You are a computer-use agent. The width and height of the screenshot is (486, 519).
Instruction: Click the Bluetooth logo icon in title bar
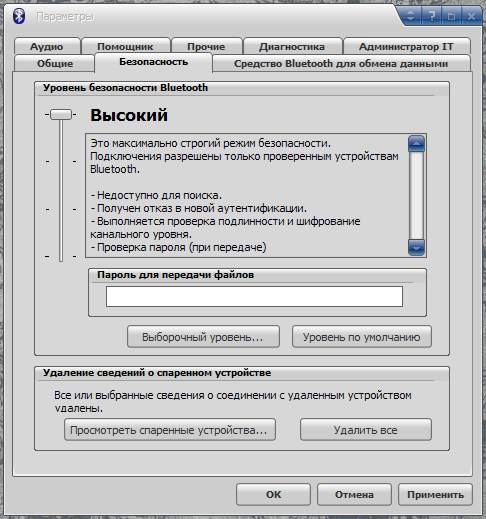pyautogui.click(x=19, y=16)
